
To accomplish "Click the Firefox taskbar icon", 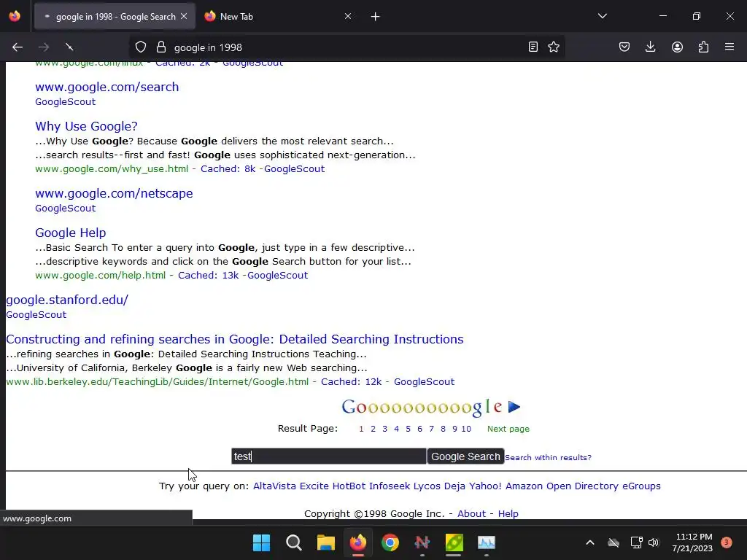I will click(358, 542).
